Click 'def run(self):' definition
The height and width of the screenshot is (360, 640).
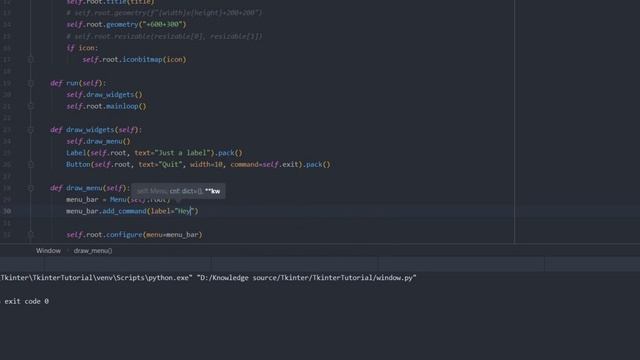(78, 83)
